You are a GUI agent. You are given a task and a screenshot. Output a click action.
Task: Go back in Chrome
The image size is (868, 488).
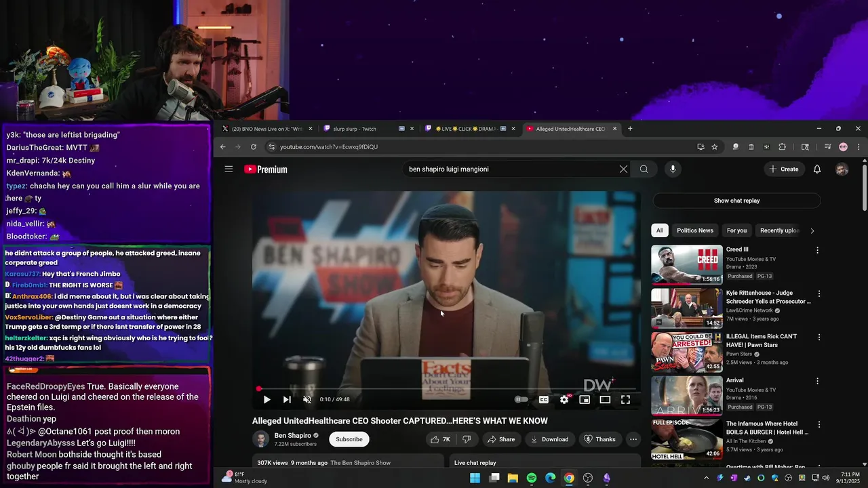(x=222, y=147)
